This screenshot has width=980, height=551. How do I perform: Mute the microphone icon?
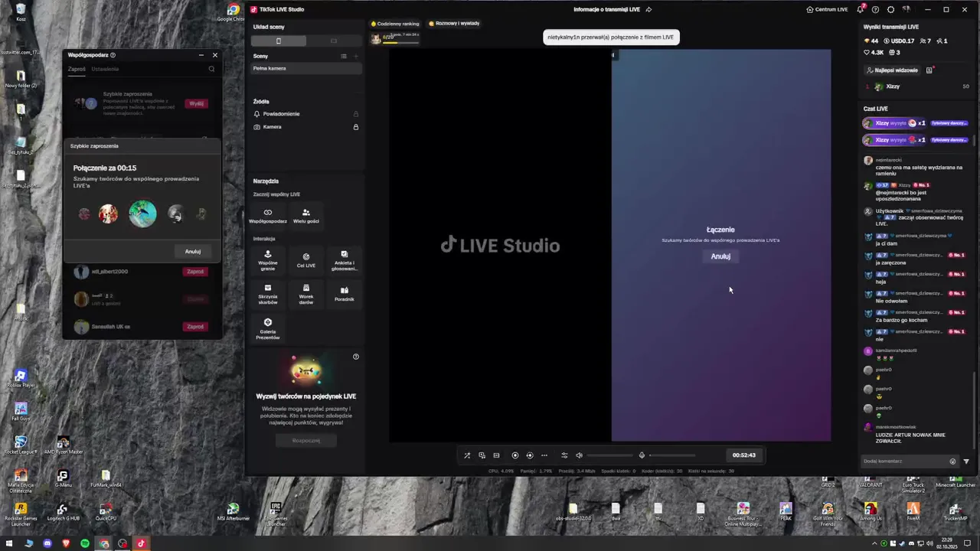(642, 455)
